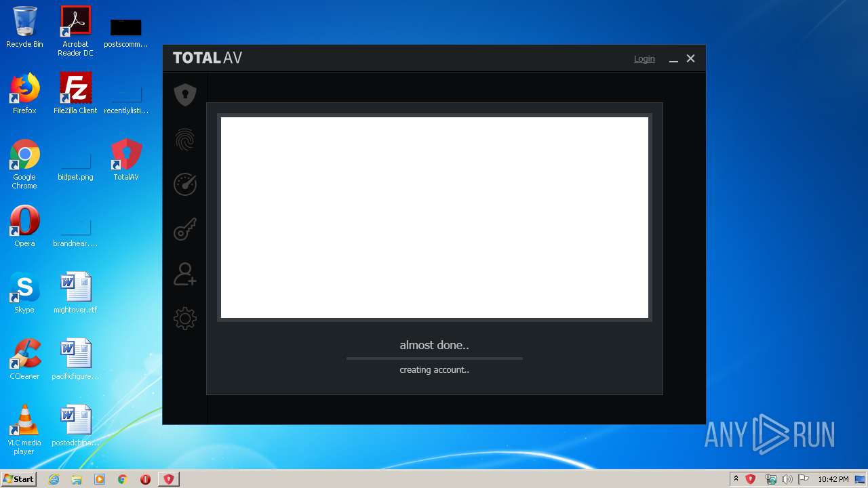Select the mightover.rtf desktop file
This screenshot has height=488, width=868.
click(75, 293)
